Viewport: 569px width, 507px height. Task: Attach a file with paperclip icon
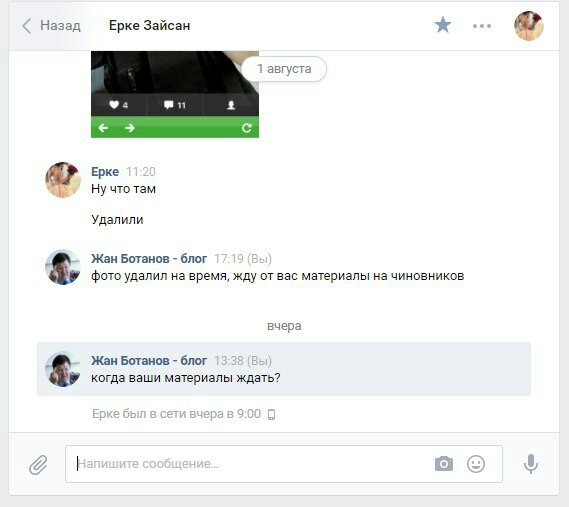click(38, 465)
